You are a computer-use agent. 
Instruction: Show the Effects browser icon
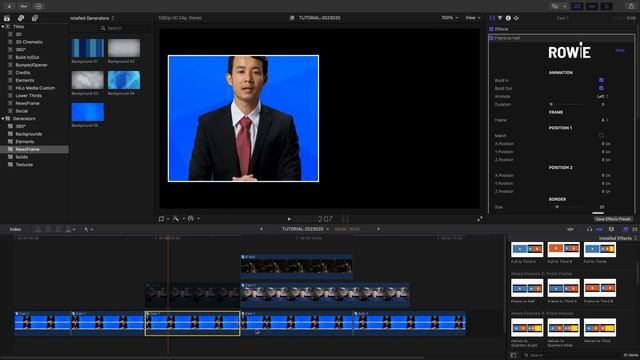(626, 229)
